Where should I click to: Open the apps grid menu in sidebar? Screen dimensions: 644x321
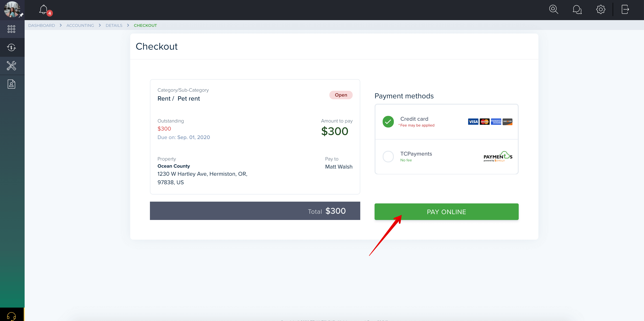click(11, 29)
